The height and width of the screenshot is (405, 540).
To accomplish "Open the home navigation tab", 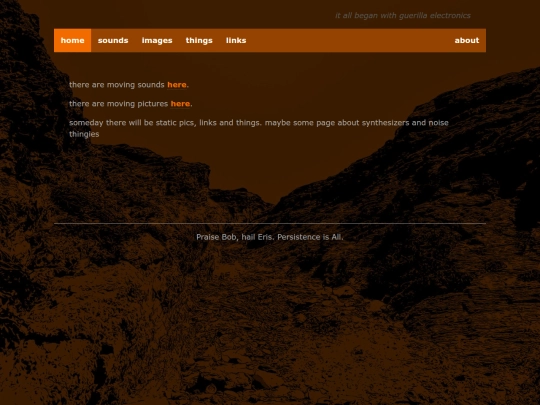I will point(72,40).
